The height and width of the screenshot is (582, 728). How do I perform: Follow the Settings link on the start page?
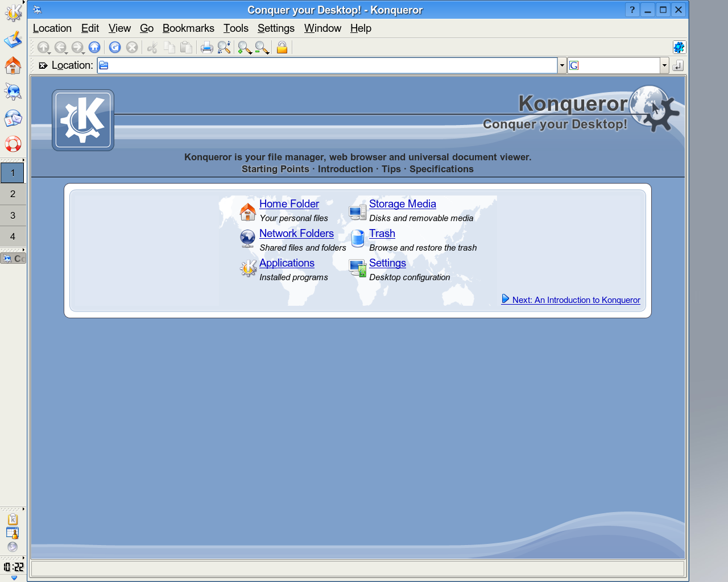pyautogui.click(x=387, y=263)
